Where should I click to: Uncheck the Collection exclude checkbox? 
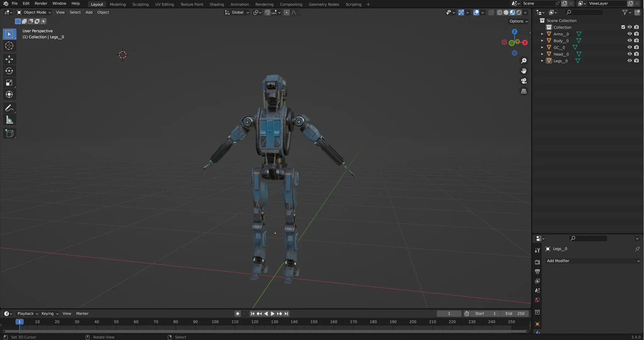pos(623,27)
